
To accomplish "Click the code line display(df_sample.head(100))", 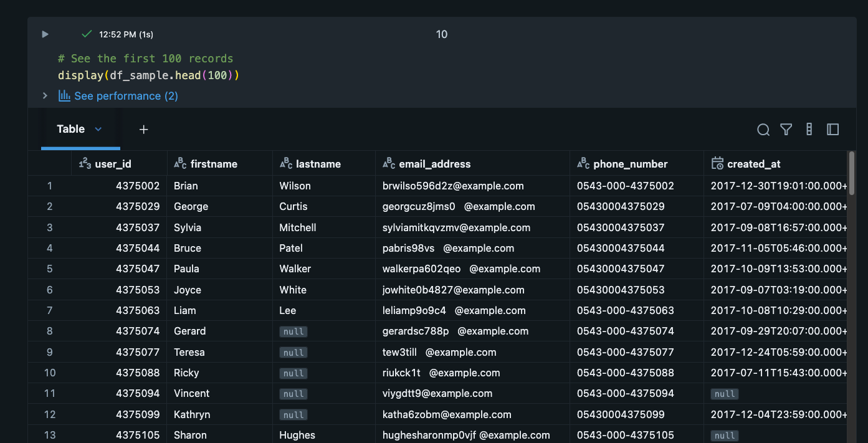I will 149,75.
